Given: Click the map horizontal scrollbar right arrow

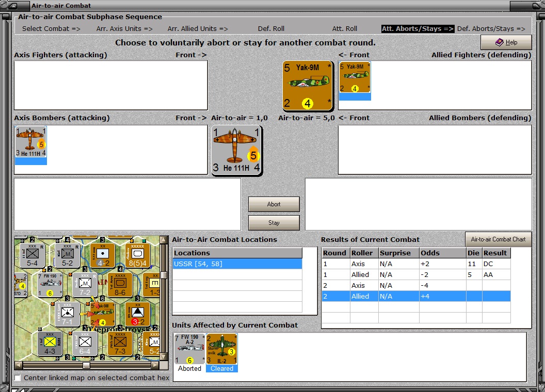Looking at the screenshot, I should (x=155, y=365).
